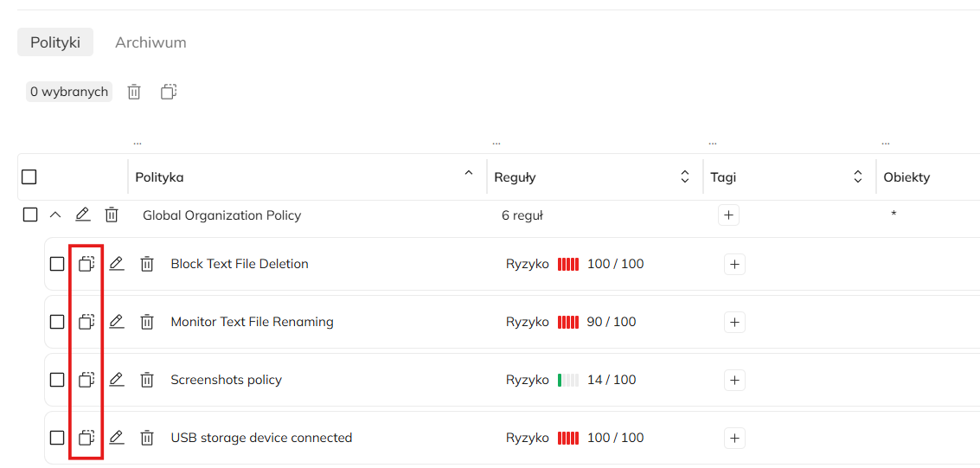Delete the Screenshots policy rule

[147, 380]
